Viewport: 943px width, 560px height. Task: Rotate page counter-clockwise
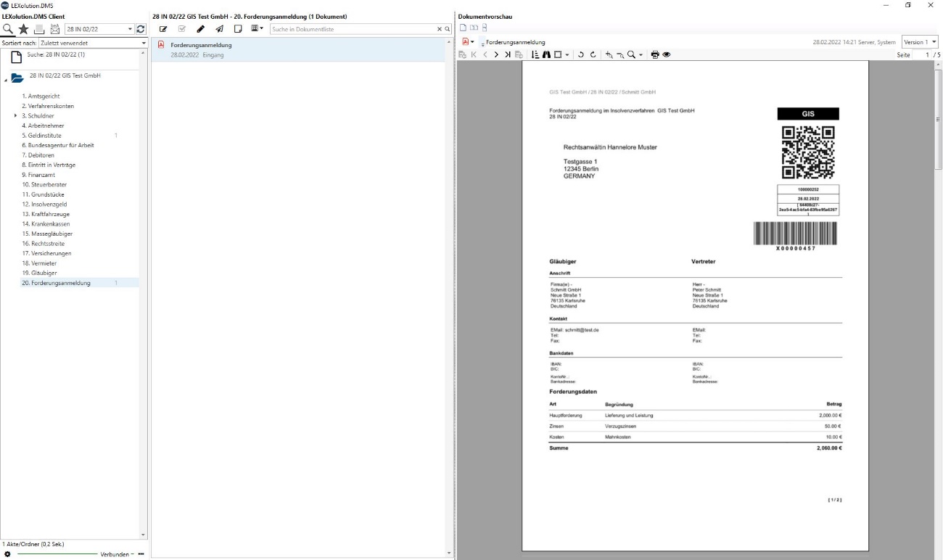coord(580,54)
